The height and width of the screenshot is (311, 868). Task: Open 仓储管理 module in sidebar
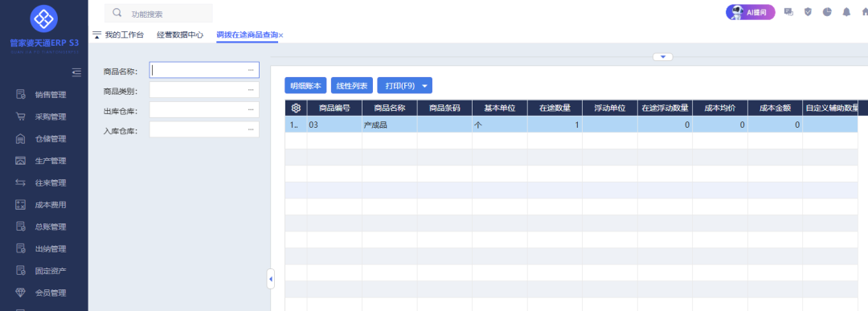point(43,139)
